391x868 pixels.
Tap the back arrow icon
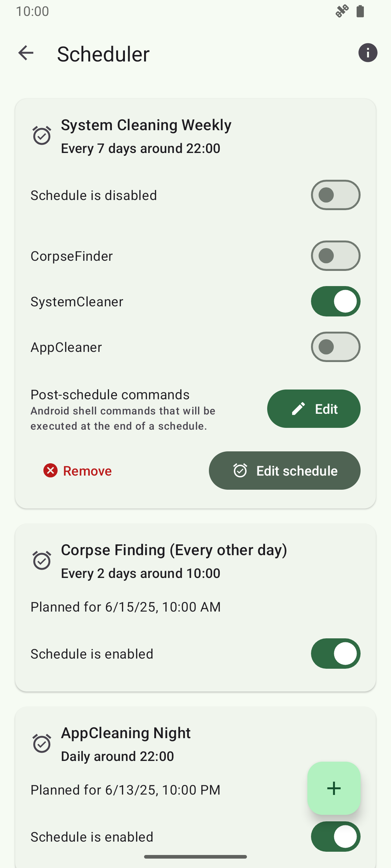(26, 53)
